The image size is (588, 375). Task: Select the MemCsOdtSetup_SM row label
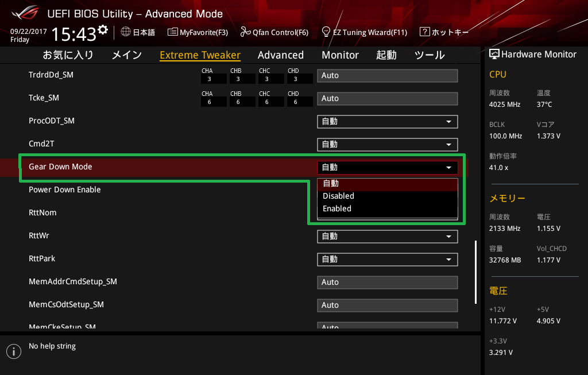[67, 304]
